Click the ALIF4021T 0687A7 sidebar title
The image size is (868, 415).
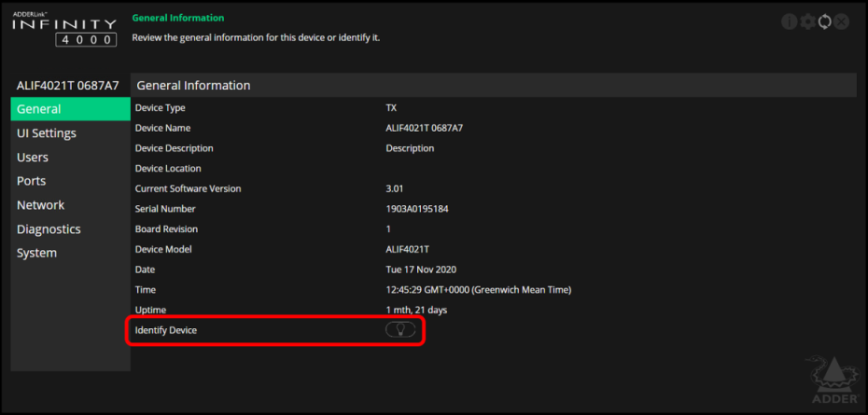pos(68,86)
